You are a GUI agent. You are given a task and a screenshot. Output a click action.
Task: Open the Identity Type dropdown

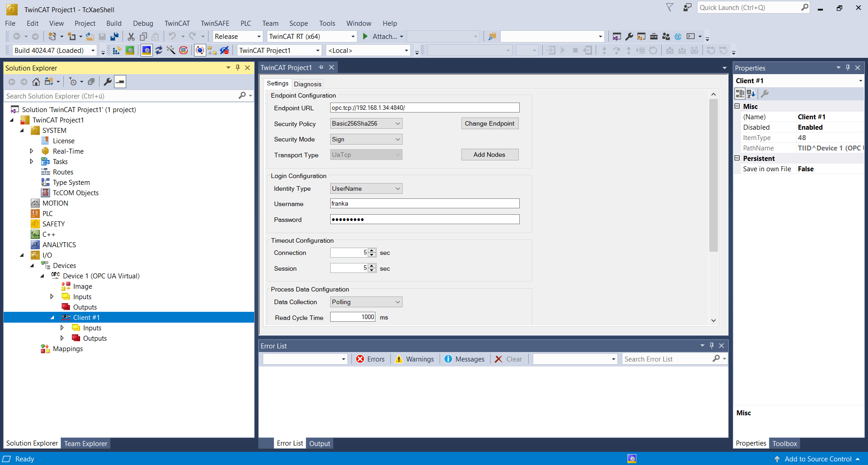click(x=366, y=189)
